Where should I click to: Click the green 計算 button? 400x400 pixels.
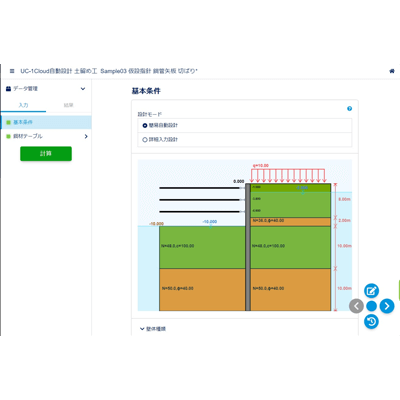point(46,154)
